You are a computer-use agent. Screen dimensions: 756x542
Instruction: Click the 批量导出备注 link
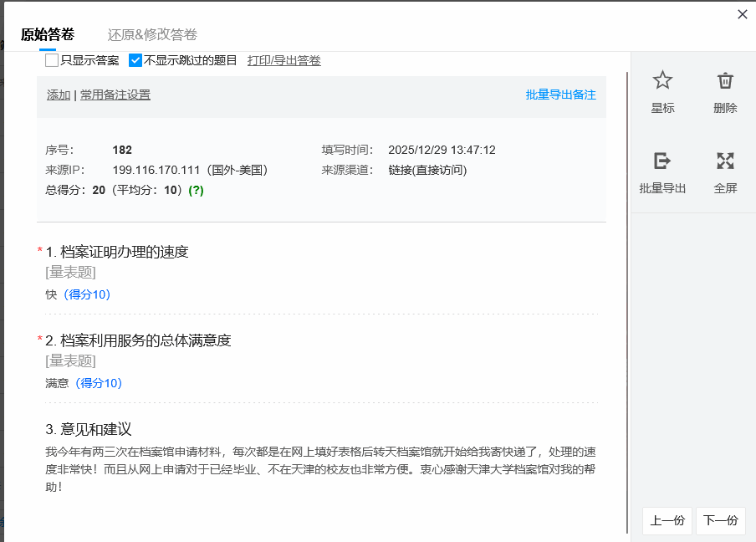click(560, 95)
